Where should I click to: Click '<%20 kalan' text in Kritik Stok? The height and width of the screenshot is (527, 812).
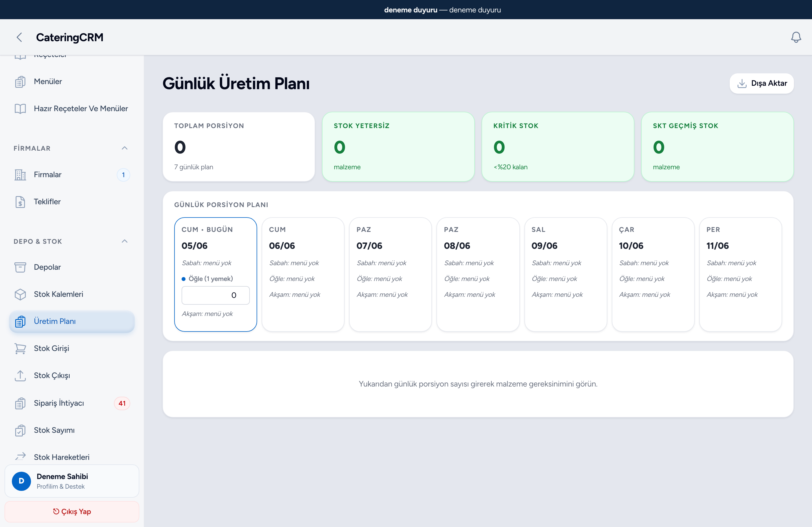510,167
